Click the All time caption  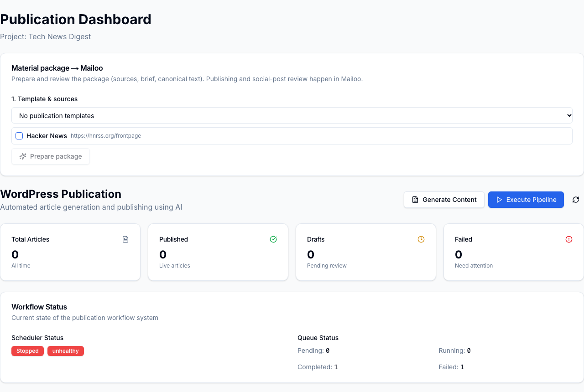tap(21, 266)
